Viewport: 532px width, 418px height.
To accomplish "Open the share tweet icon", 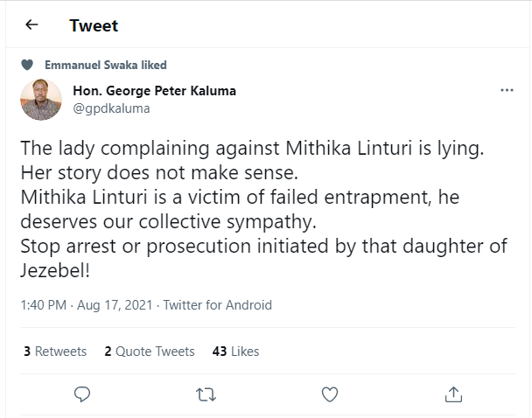I will (453, 394).
